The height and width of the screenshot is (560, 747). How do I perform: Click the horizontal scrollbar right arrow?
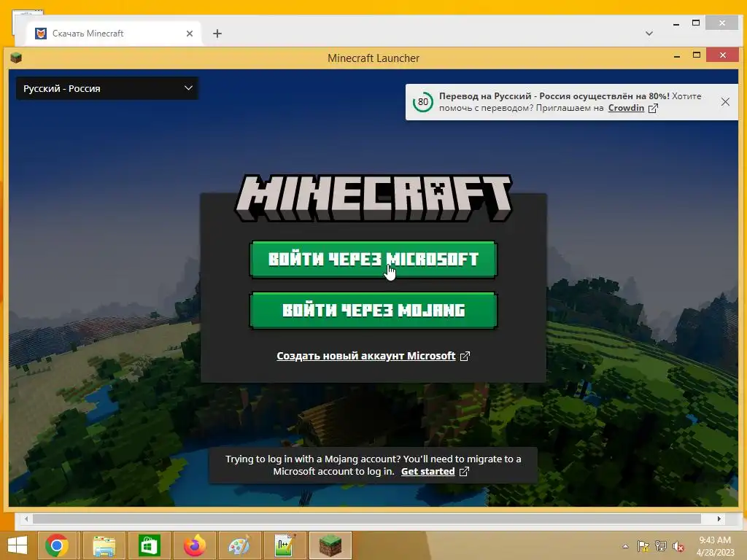(719, 518)
